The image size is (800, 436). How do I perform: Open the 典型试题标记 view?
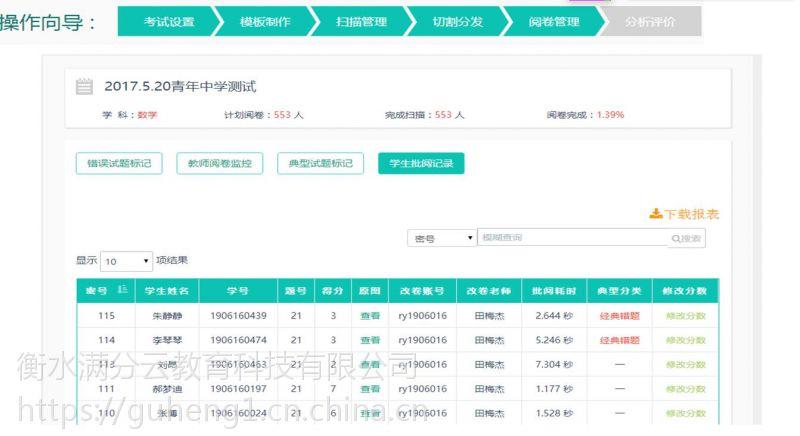(320, 164)
